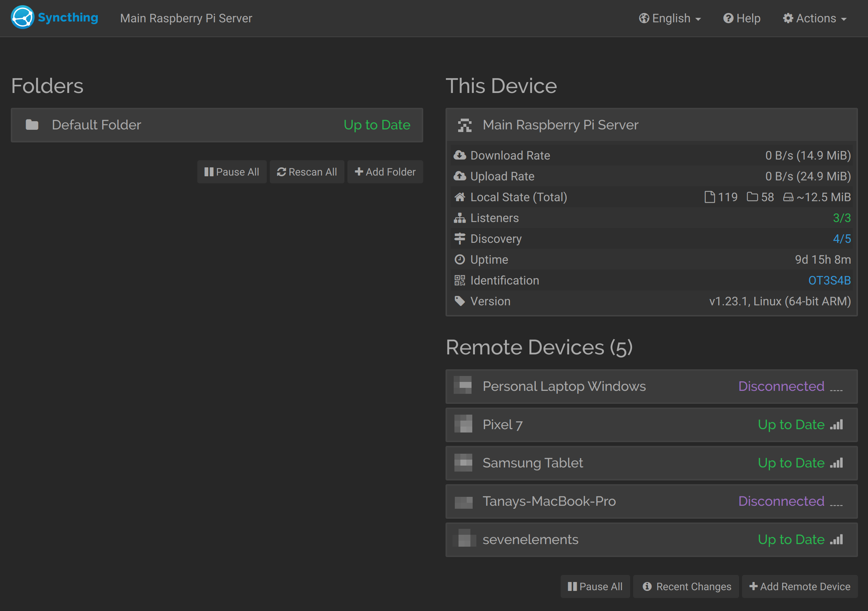Screen dimensions: 868x611
Task: Click the Syncthing logo
Action: [22, 17]
